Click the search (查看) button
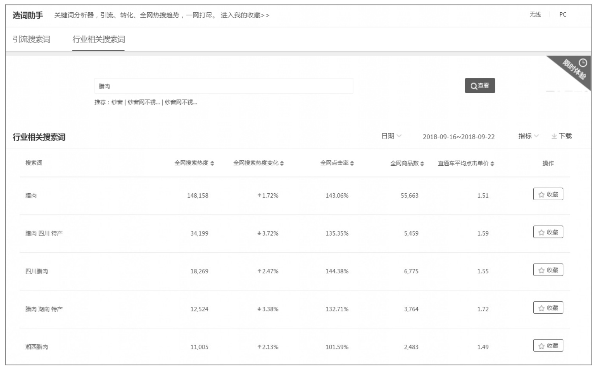The image size is (596, 372). click(x=480, y=86)
